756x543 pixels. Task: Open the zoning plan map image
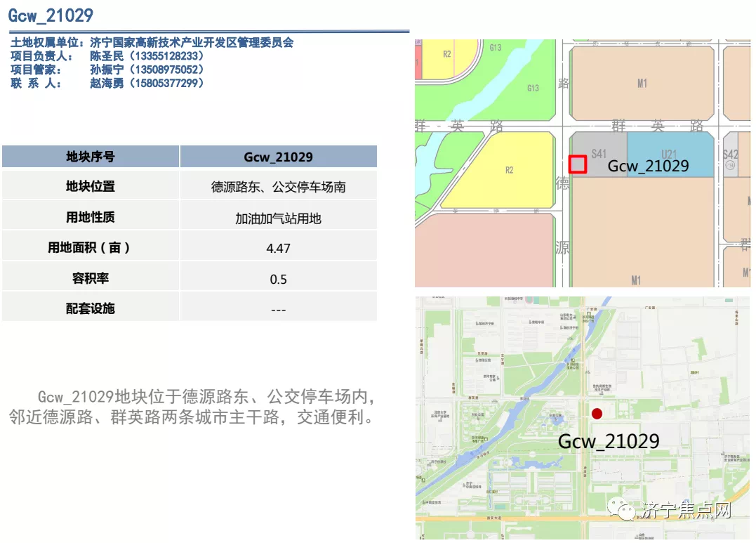[x=583, y=163]
